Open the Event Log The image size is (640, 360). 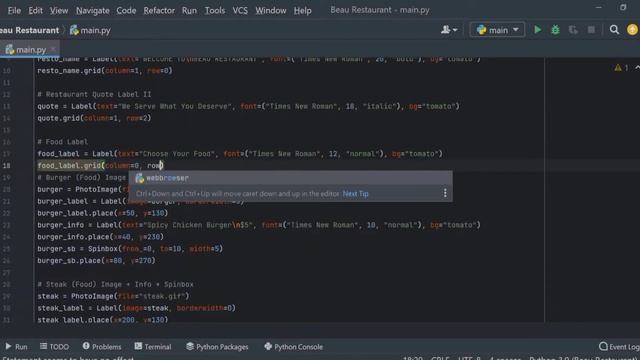[619, 347]
